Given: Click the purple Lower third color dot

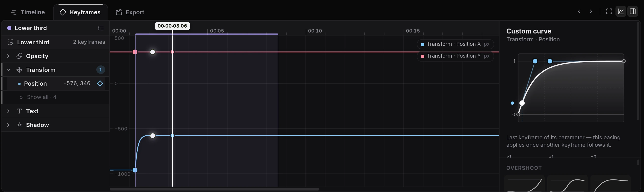Looking at the screenshot, I should pyautogui.click(x=9, y=28).
